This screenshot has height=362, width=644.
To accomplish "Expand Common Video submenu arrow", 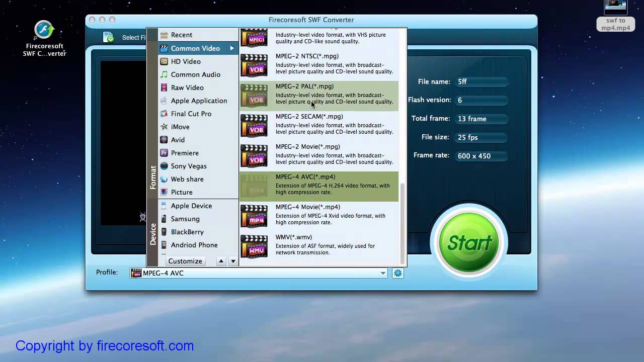I will (x=232, y=48).
